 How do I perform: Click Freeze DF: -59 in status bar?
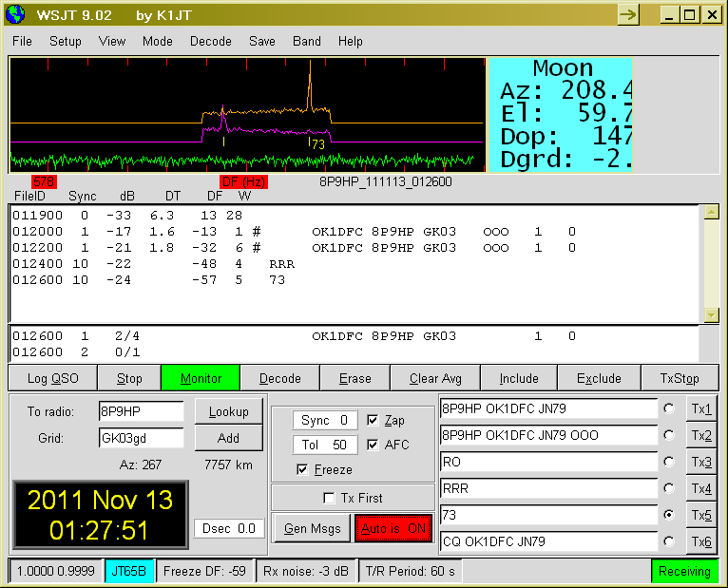pos(204,571)
